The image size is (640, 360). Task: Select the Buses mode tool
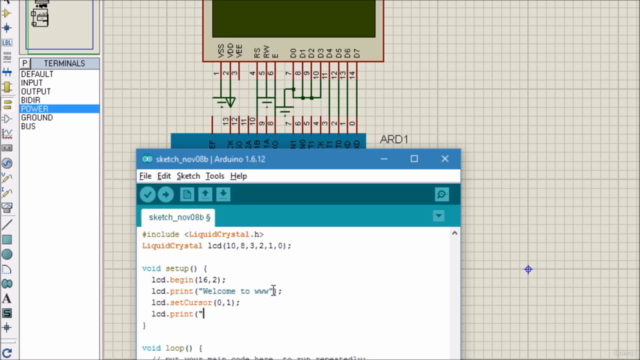(x=7, y=72)
